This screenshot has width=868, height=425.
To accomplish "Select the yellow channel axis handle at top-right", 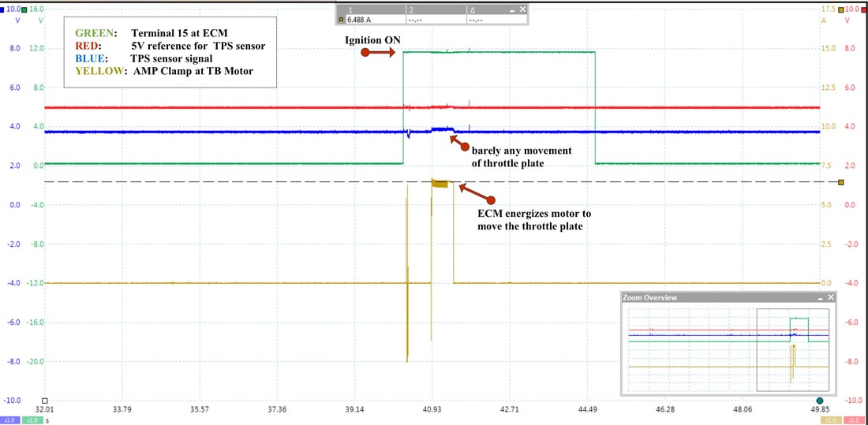I will (x=841, y=9).
